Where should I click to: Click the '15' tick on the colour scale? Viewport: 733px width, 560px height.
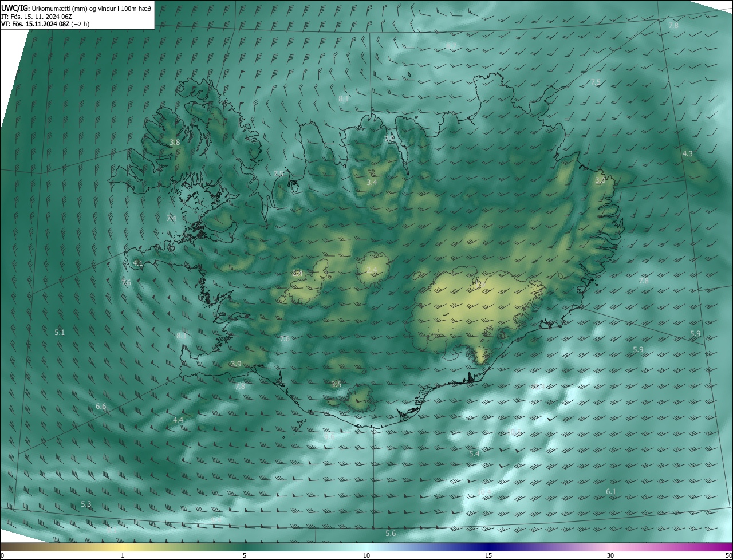488,555
